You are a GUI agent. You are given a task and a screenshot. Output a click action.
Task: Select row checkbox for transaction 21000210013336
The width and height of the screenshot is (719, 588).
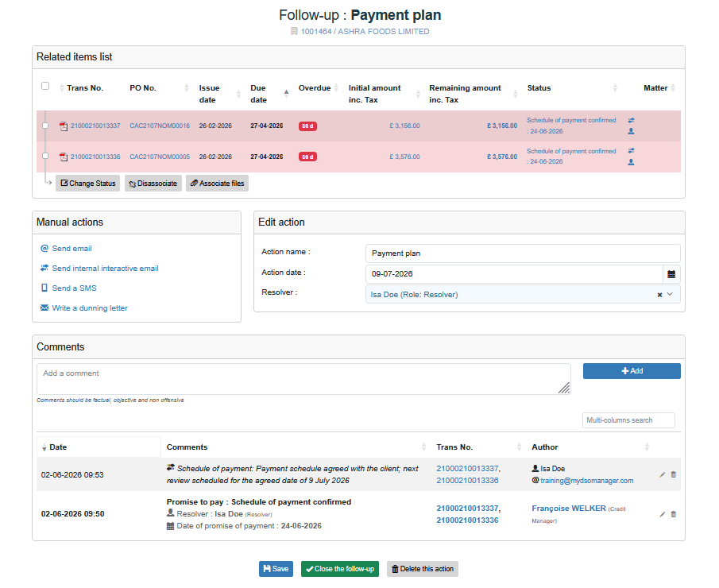(x=45, y=156)
